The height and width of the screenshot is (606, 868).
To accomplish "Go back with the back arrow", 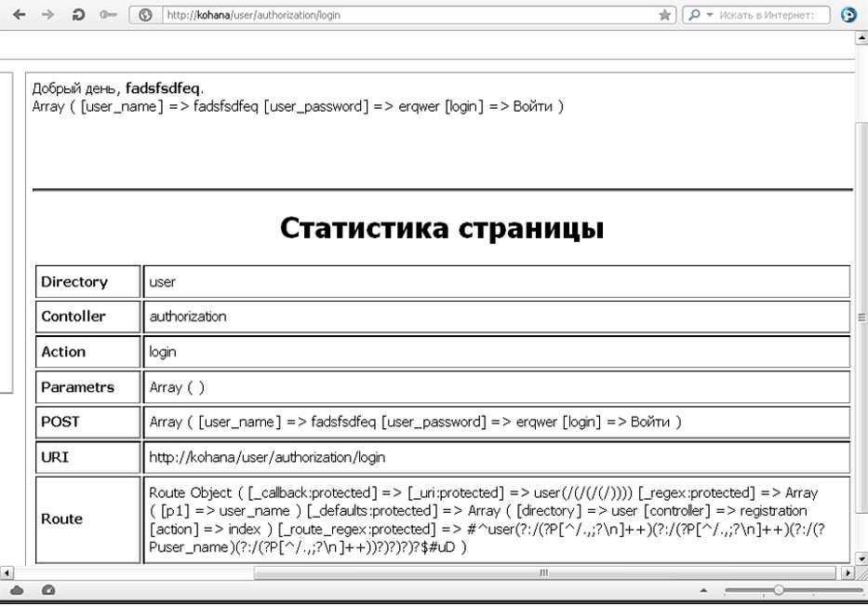I will click(20, 14).
